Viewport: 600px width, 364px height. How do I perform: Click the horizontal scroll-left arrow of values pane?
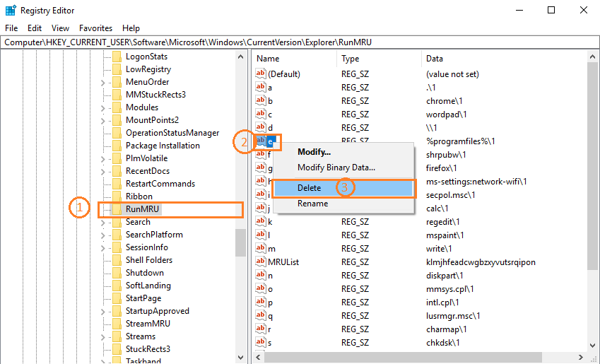pos(258,357)
